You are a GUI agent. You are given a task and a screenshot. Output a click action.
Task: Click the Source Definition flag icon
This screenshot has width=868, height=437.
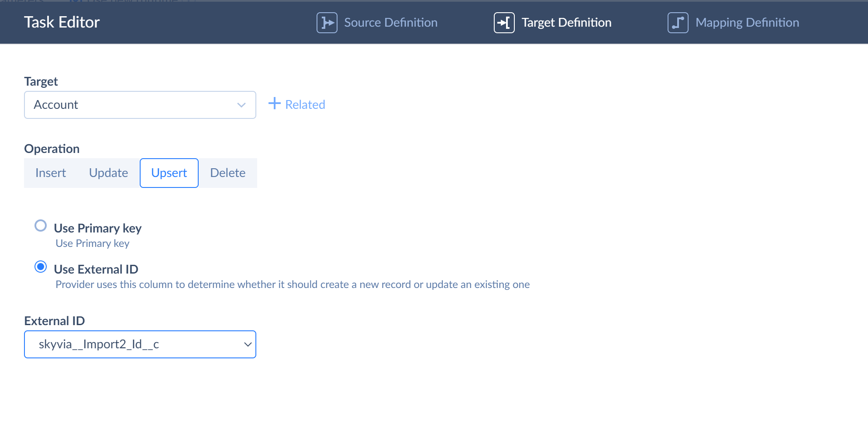click(x=327, y=22)
